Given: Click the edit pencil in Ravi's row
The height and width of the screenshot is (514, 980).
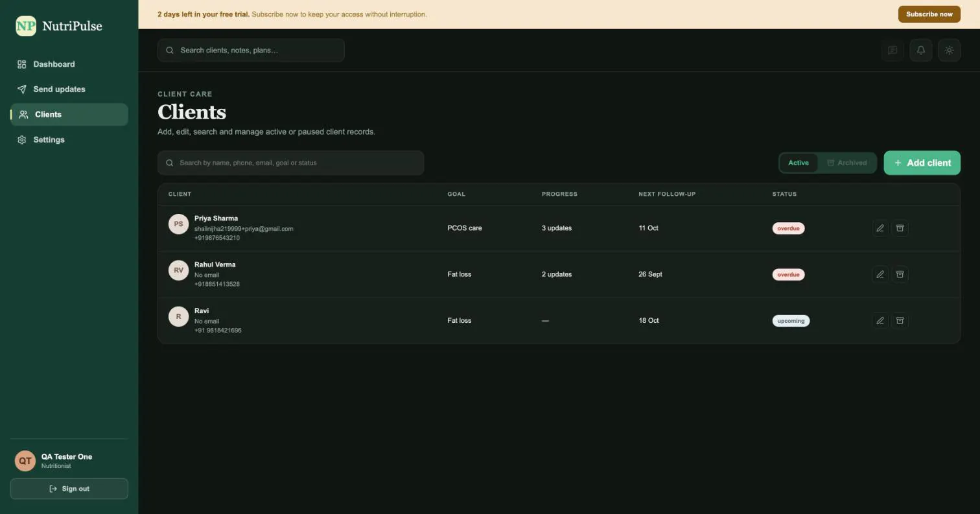Looking at the screenshot, I should tap(880, 320).
